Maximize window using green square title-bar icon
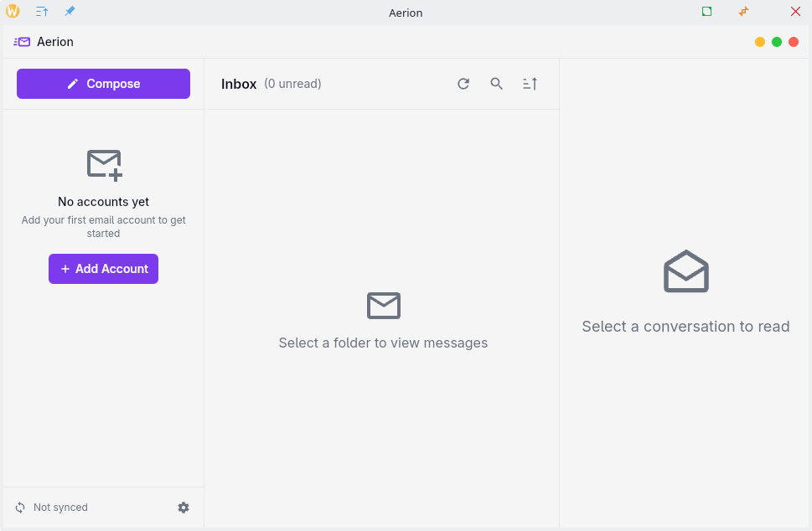The height and width of the screenshot is (531, 812). [706, 12]
